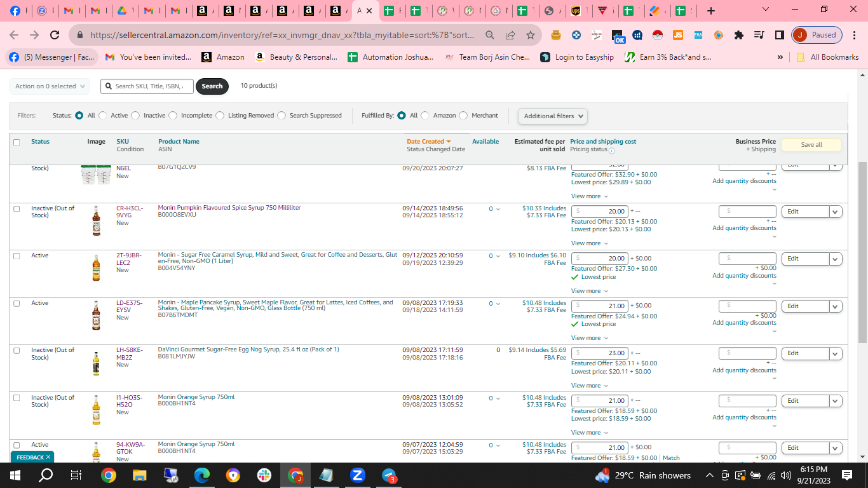Viewport: 868px width, 488px height.
Task: Click the Save all button
Action: [811, 145]
